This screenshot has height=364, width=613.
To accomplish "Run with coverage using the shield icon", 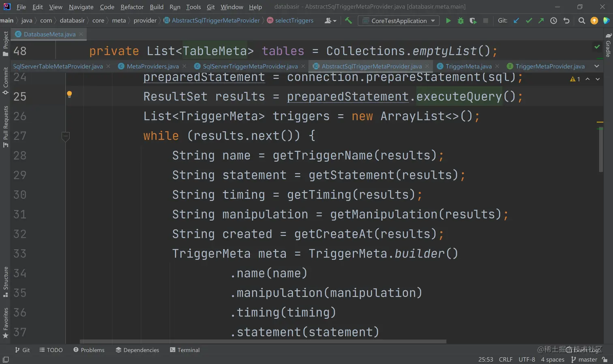I will (473, 21).
